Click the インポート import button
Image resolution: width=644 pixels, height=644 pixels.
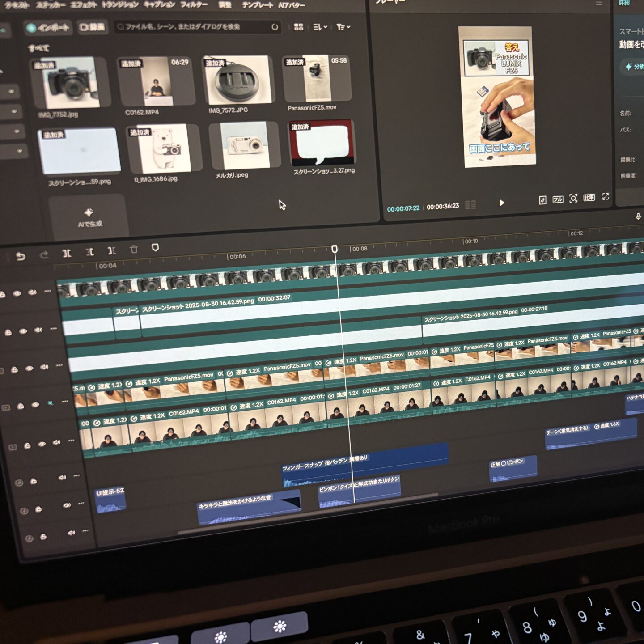coord(48,28)
